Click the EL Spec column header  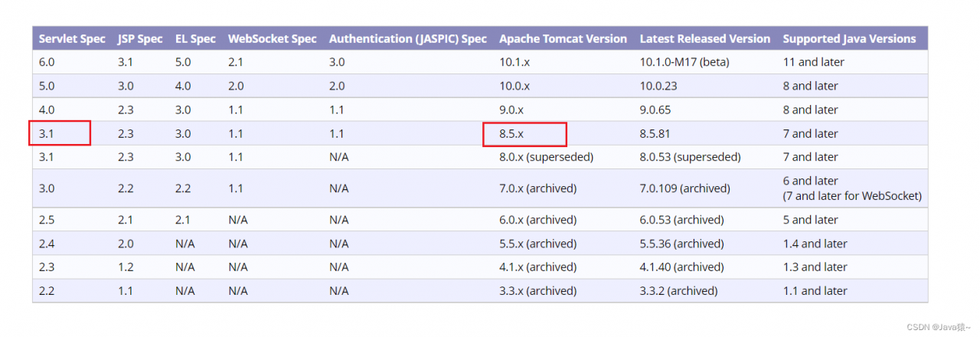pyautogui.click(x=195, y=38)
